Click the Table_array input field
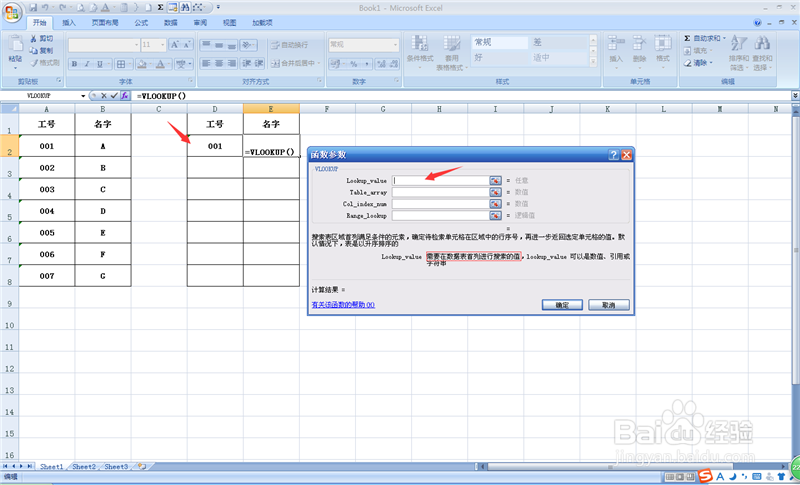Image resolution: width=800 pixels, height=485 pixels. click(441, 192)
